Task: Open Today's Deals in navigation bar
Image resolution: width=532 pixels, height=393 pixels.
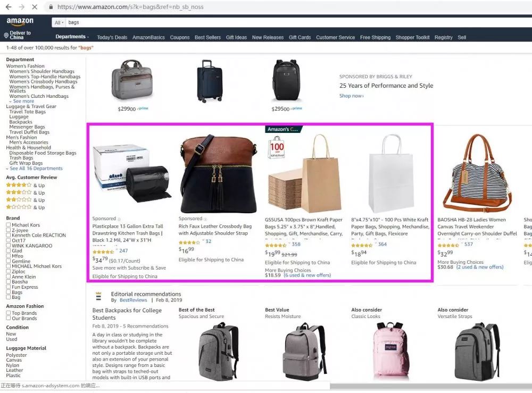Action: (x=112, y=37)
